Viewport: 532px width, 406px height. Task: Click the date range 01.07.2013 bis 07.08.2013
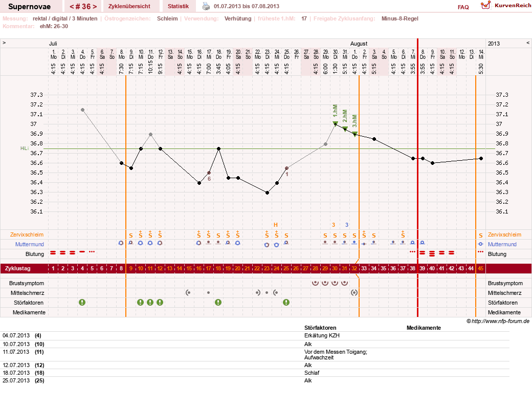click(x=247, y=7)
